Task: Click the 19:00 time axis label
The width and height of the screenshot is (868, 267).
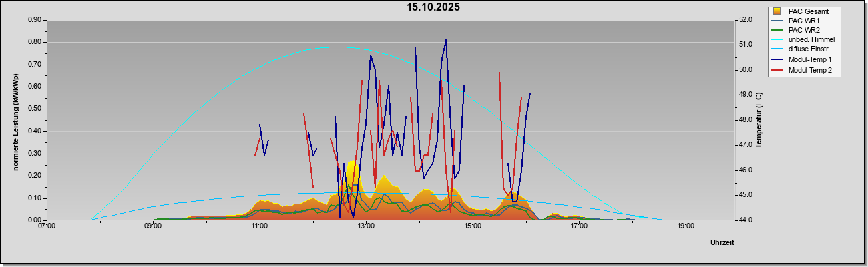Action: tap(686, 226)
